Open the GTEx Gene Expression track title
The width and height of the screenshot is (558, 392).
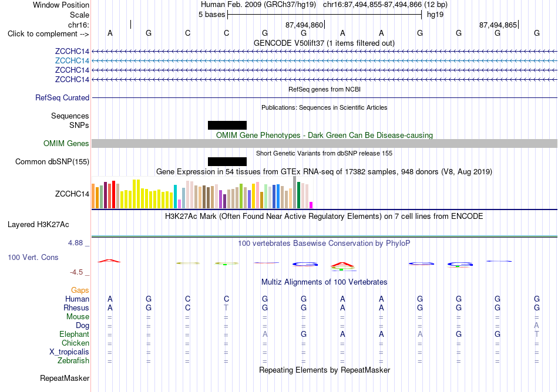pyautogui.click(x=324, y=172)
